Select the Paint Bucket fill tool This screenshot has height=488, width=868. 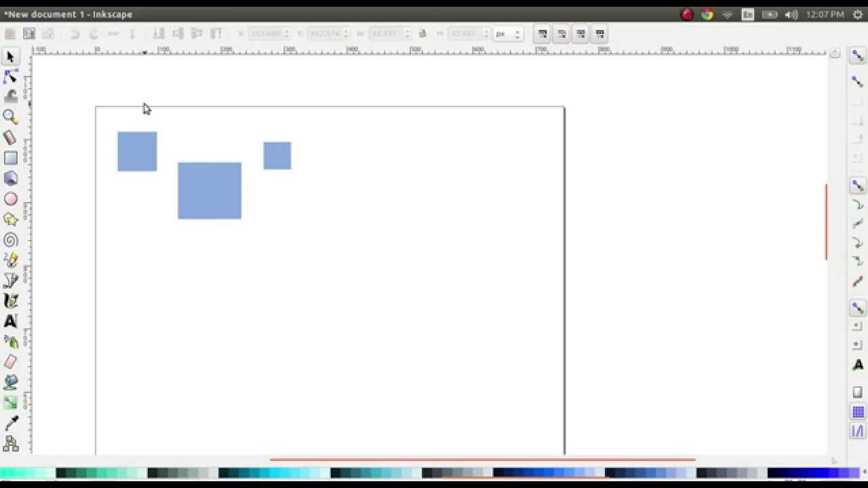[x=10, y=382]
